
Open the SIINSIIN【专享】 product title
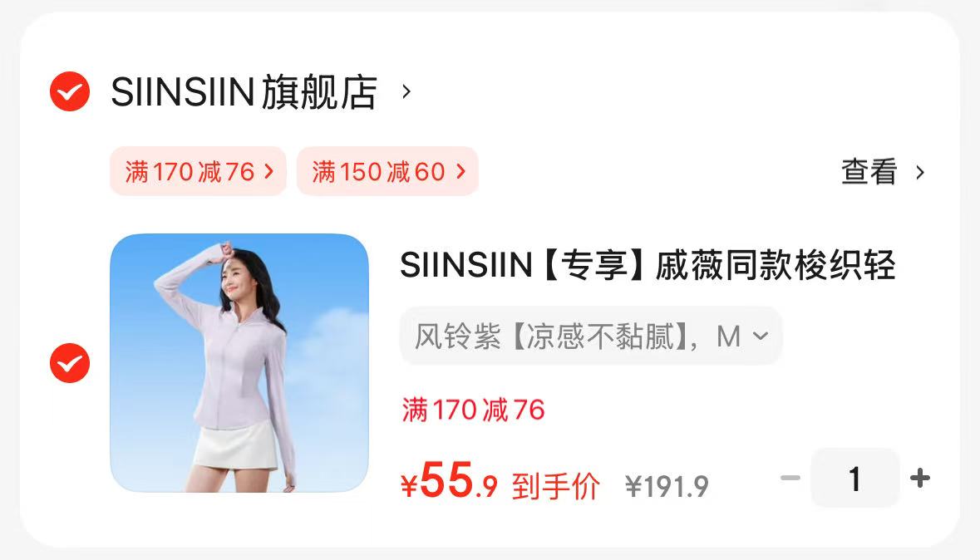click(x=648, y=265)
